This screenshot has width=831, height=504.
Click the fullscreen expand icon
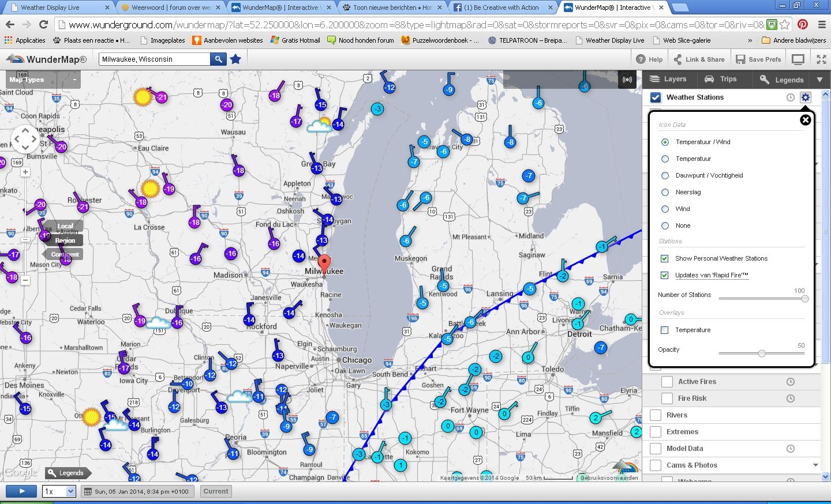coord(821,59)
